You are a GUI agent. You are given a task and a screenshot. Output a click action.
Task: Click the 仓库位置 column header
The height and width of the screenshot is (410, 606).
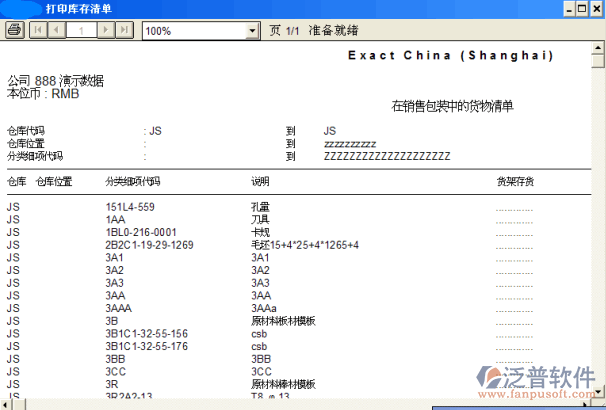(54, 182)
